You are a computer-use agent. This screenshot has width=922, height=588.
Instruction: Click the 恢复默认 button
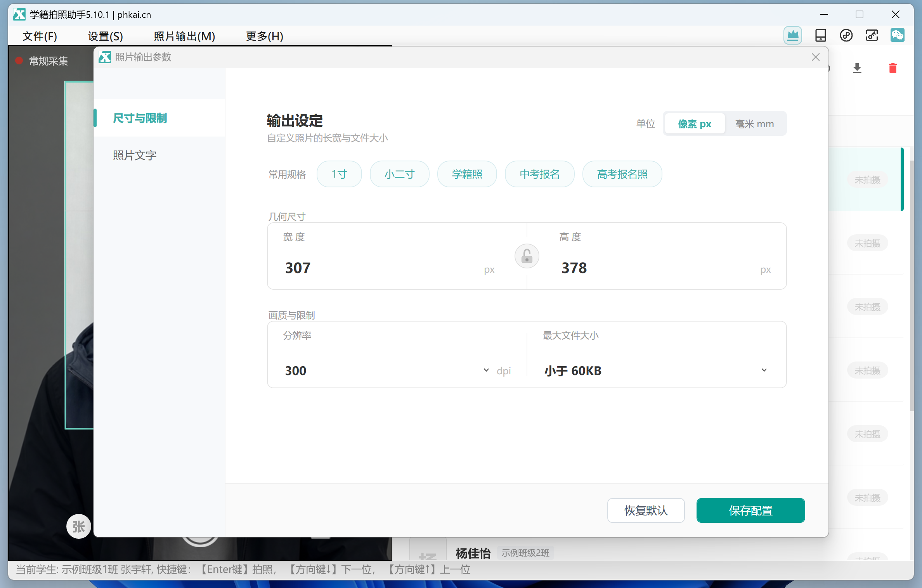click(x=646, y=510)
